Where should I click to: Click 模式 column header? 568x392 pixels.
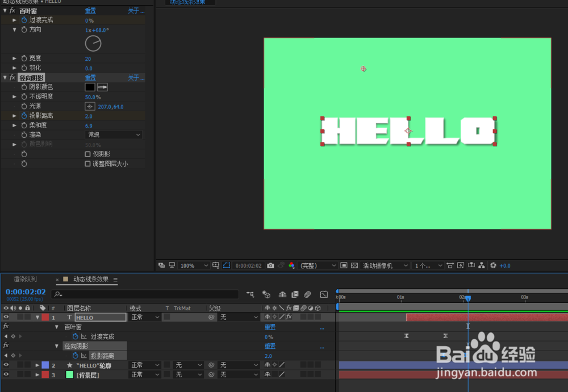point(136,308)
